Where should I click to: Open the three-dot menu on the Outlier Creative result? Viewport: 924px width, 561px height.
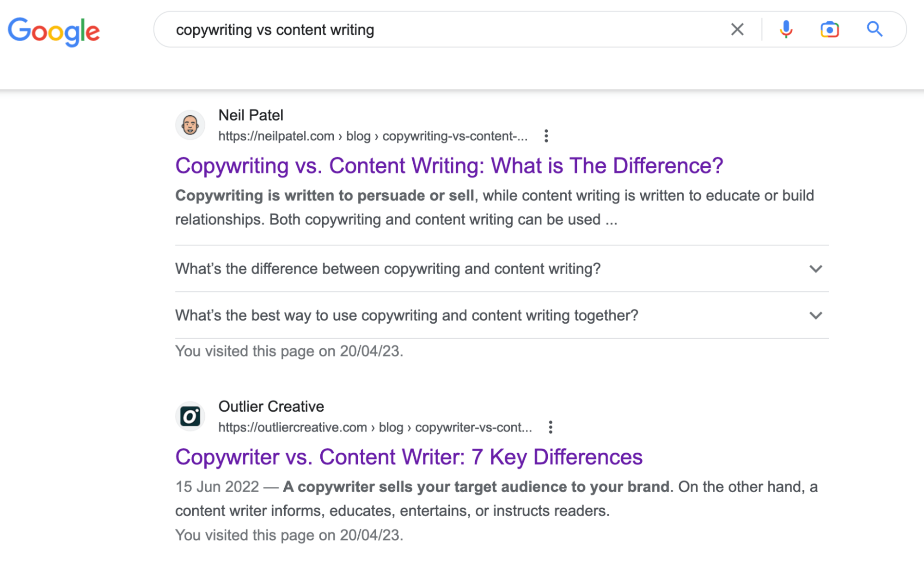click(x=550, y=427)
